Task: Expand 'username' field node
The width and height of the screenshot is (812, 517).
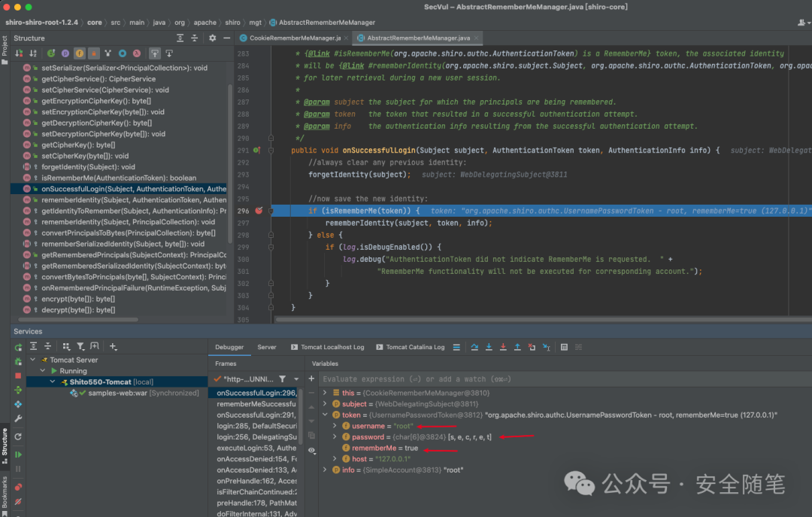Action: click(335, 426)
